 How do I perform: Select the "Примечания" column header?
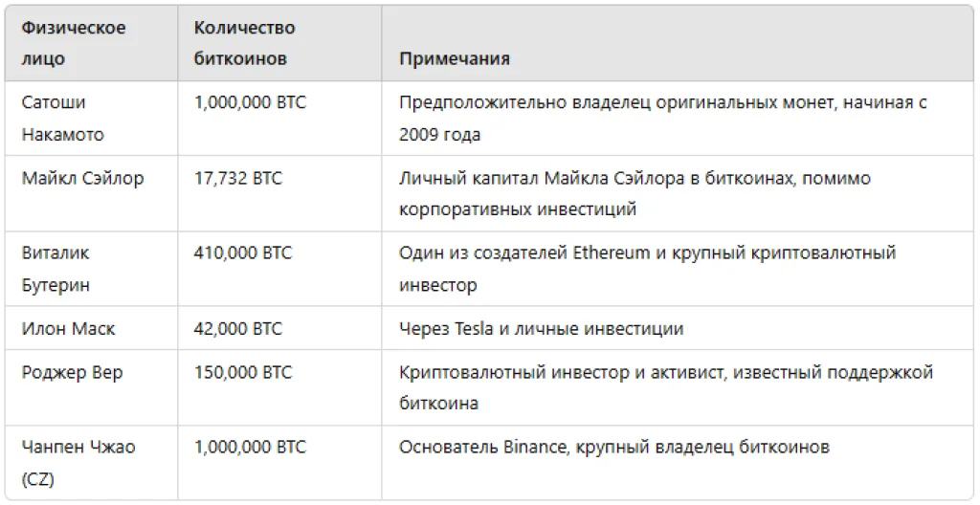click(455, 58)
